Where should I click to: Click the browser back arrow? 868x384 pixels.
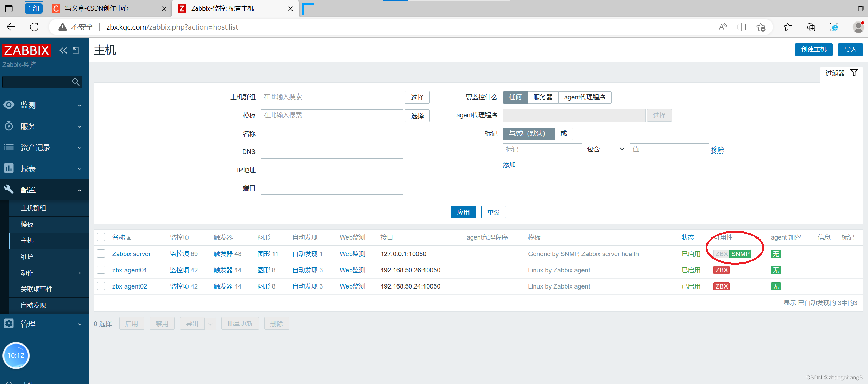point(11,27)
